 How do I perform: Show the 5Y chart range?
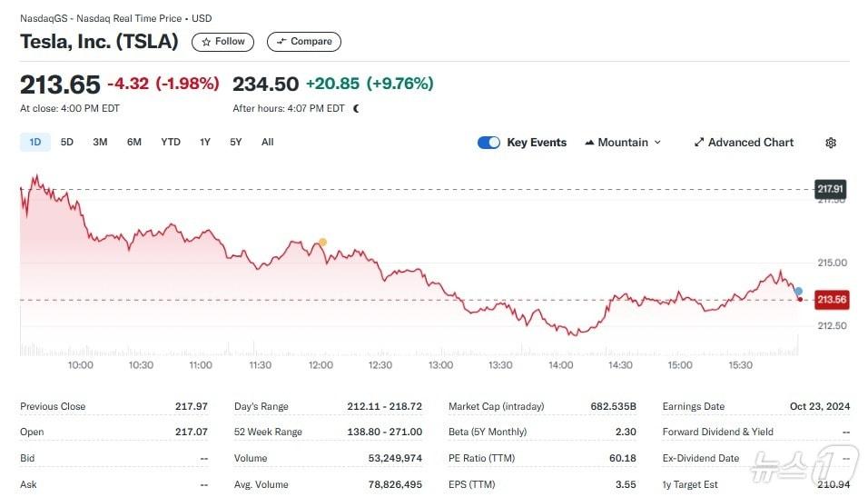(235, 142)
